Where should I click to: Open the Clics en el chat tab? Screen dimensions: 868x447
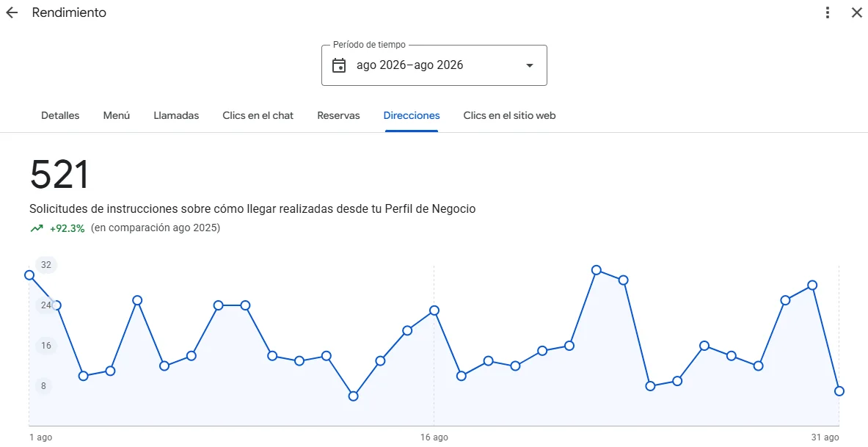tap(258, 116)
